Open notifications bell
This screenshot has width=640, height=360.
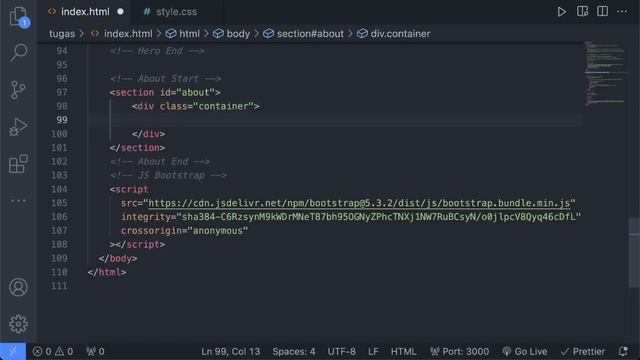pyautogui.click(x=623, y=351)
